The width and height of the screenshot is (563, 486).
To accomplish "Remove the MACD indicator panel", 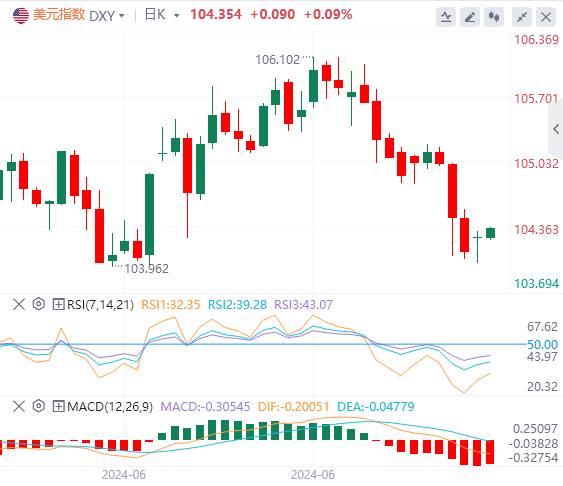I will point(19,406).
